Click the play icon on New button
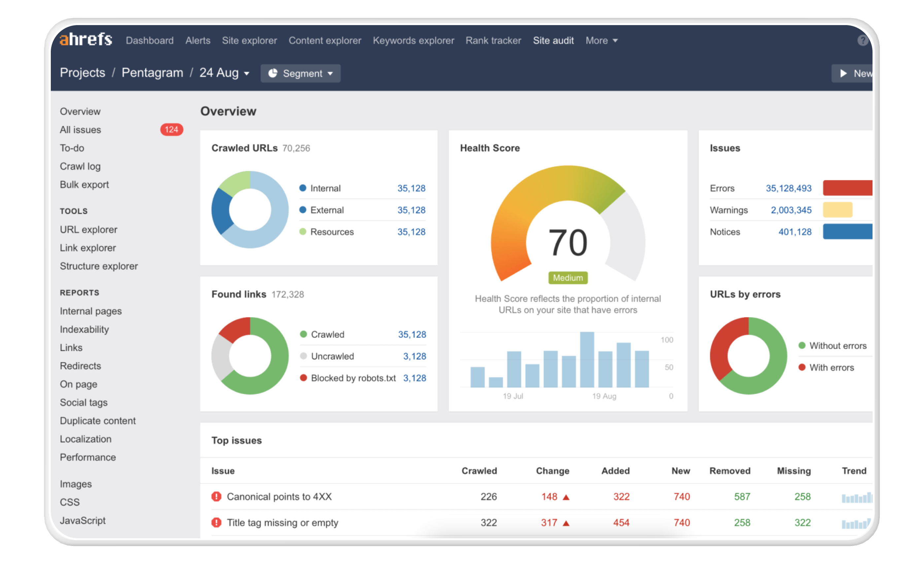Viewport: 924px width, 564px height. click(x=843, y=73)
